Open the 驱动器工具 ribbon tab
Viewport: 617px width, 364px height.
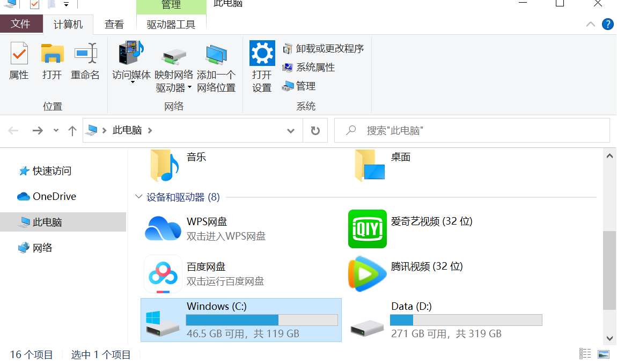[171, 24]
